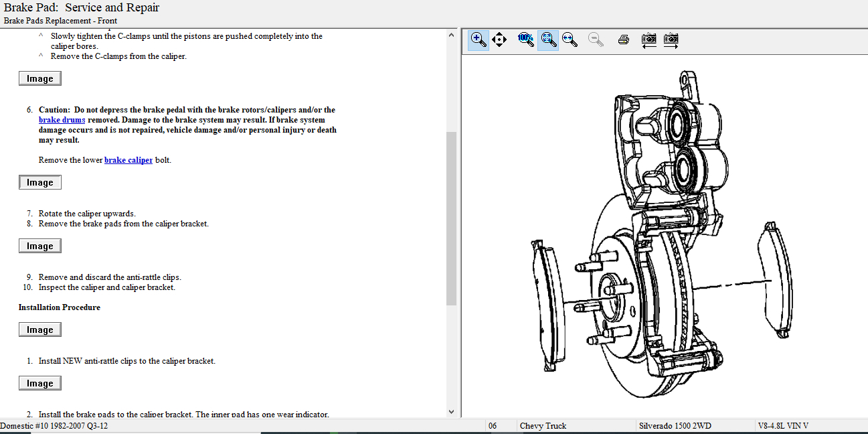868x434 pixels.
Task: Set image zoom to 100%
Action: [x=526, y=40]
